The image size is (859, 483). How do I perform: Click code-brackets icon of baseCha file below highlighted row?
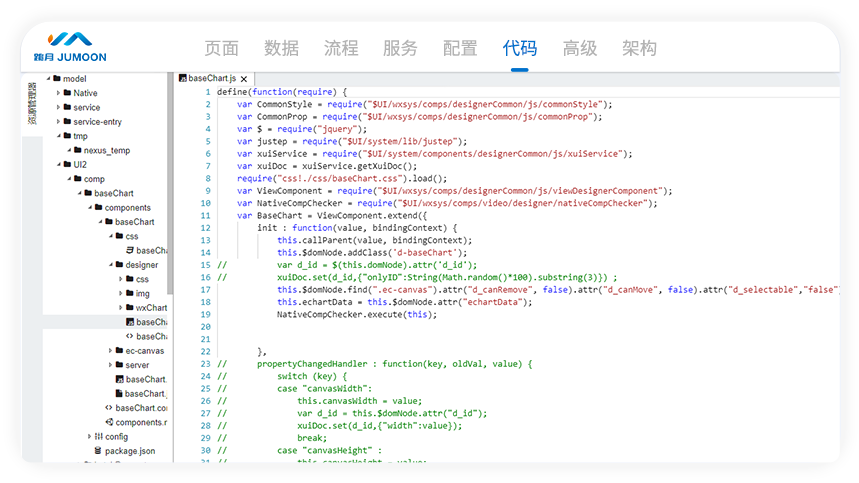click(x=130, y=336)
